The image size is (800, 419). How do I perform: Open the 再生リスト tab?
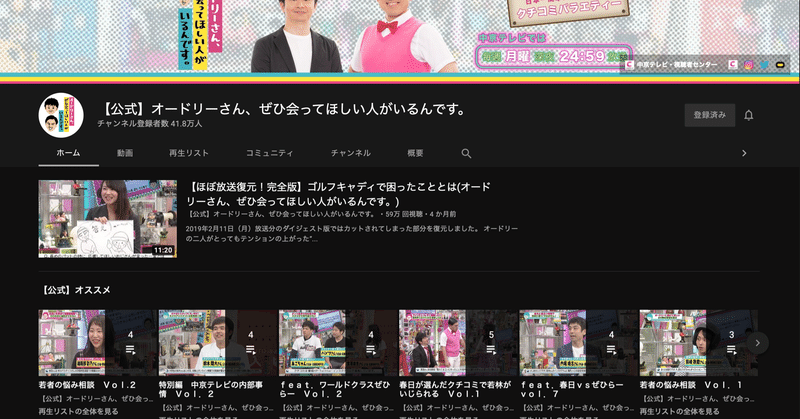click(x=189, y=153)
